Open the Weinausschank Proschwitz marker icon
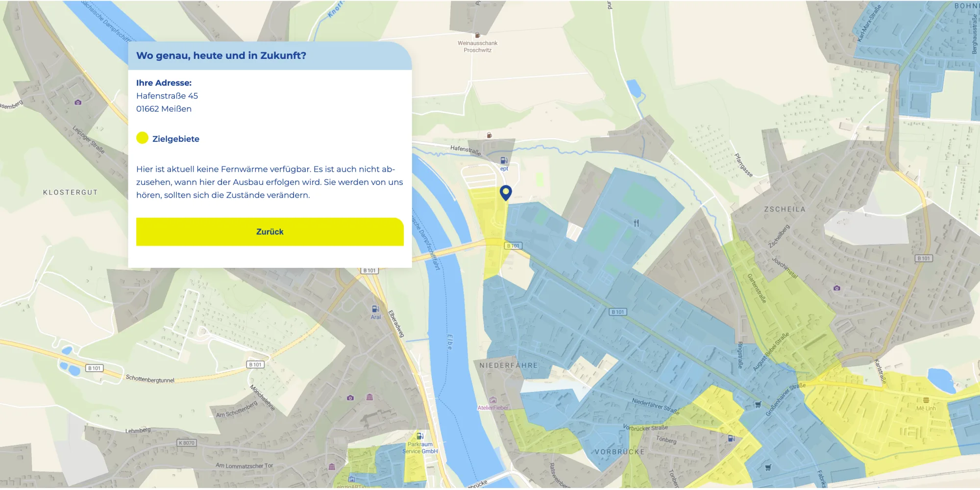This screenshot has height=490, width=980. [x=477, y=35]
